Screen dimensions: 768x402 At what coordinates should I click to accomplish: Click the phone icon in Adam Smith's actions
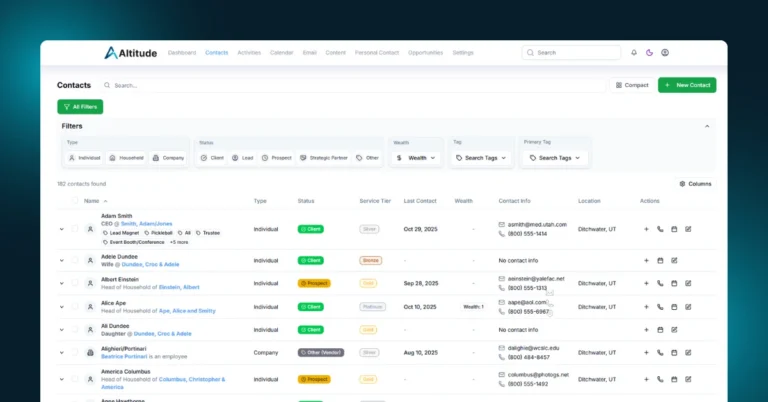[660, 229]
